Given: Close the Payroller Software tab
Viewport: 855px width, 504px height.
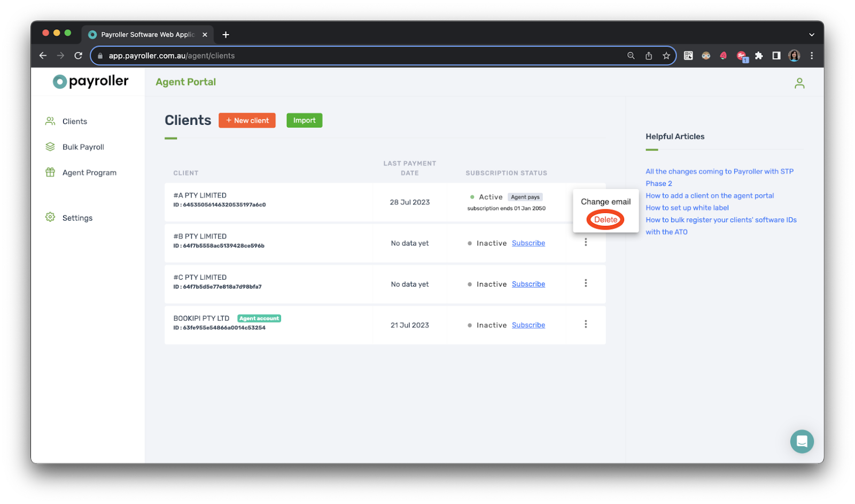Looking at the screenshot, I should tap(205, 35).
